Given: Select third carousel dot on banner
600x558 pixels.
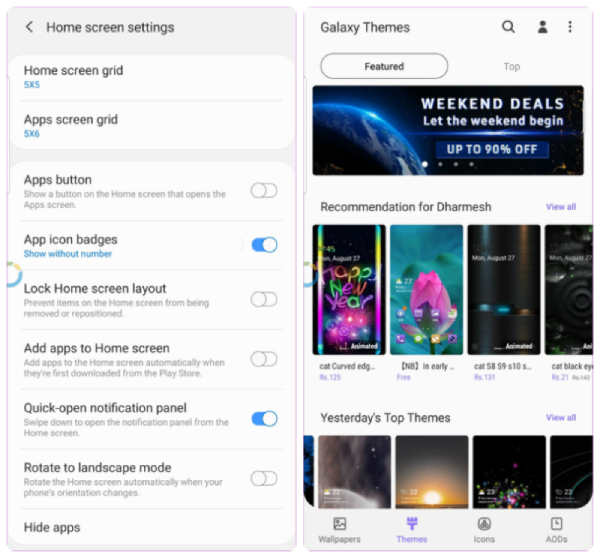Looking at the screenshot, I should [x=456, y=164].
